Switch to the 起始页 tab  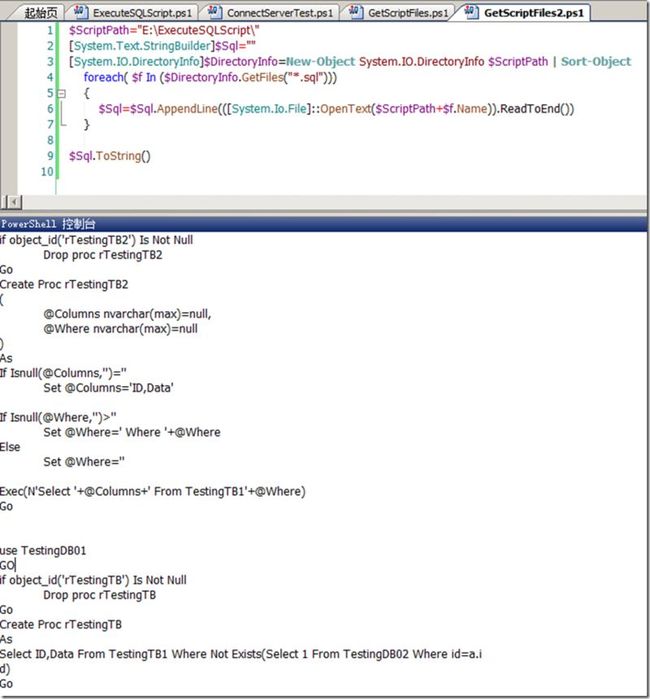[41, 12]
